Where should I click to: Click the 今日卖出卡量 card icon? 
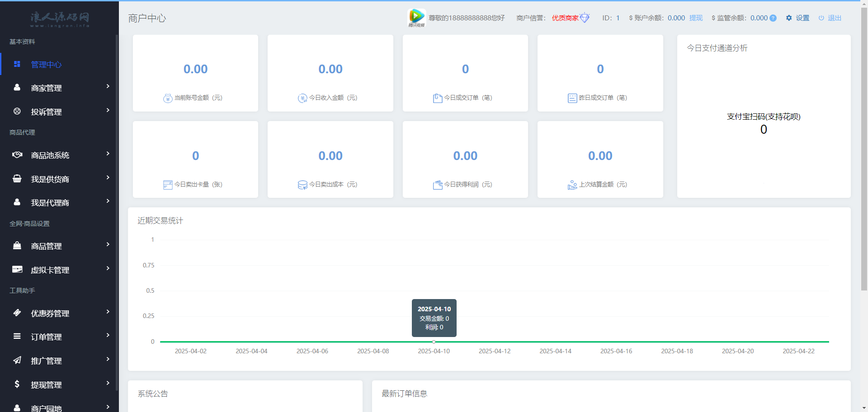168,185
